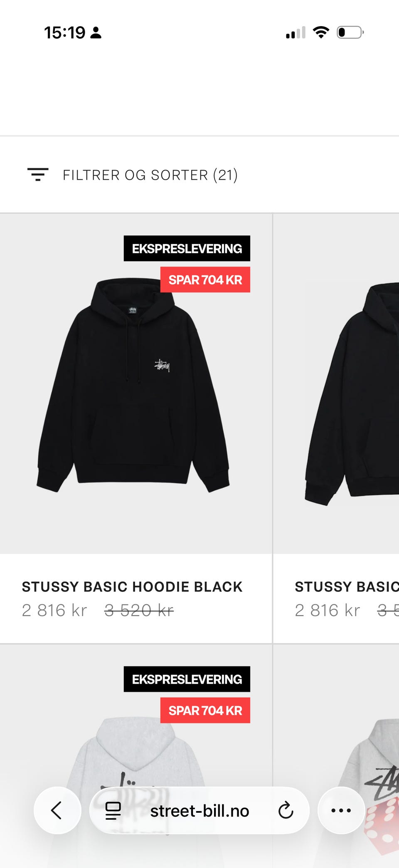Tap SPAR 704 KR badge on black hoodie

pyautogui.click(x=205, y=279)
